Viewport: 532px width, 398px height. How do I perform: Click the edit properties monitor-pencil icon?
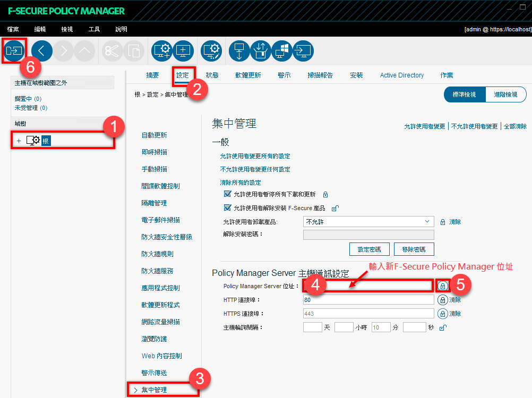click(211, 51)
